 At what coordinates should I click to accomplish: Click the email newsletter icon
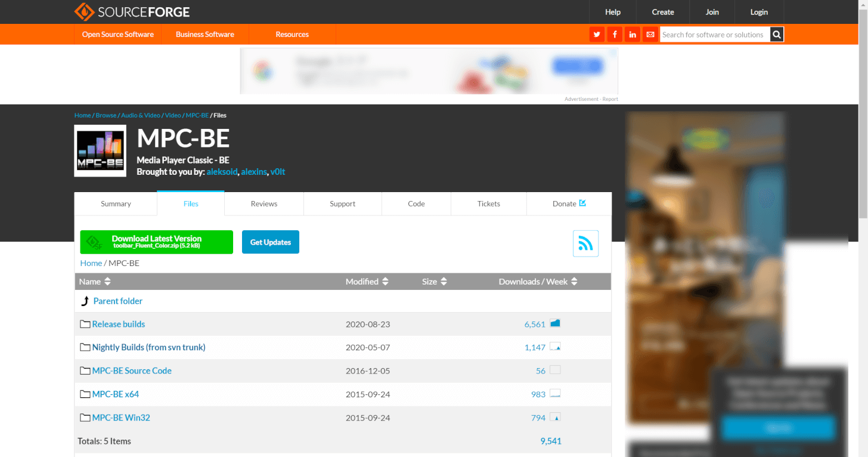[650, 35]
